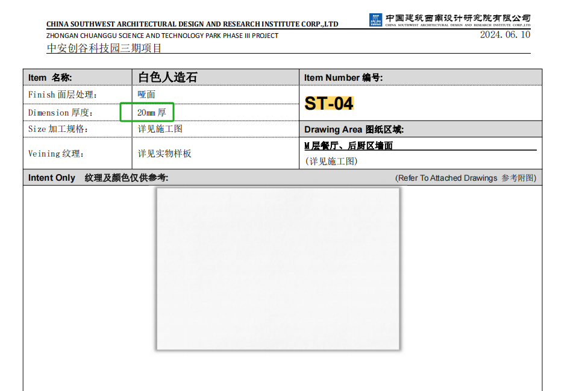Click 详见施工图 in the Size row

160,129
